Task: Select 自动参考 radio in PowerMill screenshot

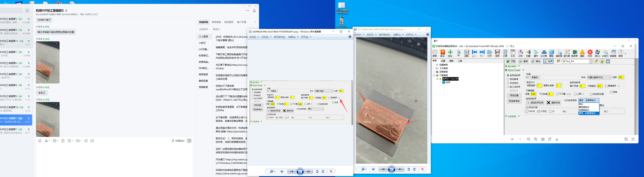Action: pos(508,79)
